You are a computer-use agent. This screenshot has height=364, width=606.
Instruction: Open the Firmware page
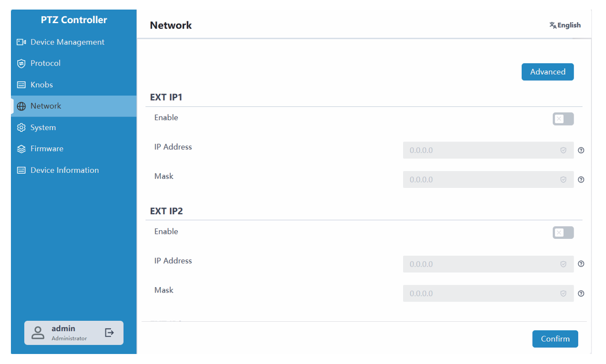pos(46,149)
